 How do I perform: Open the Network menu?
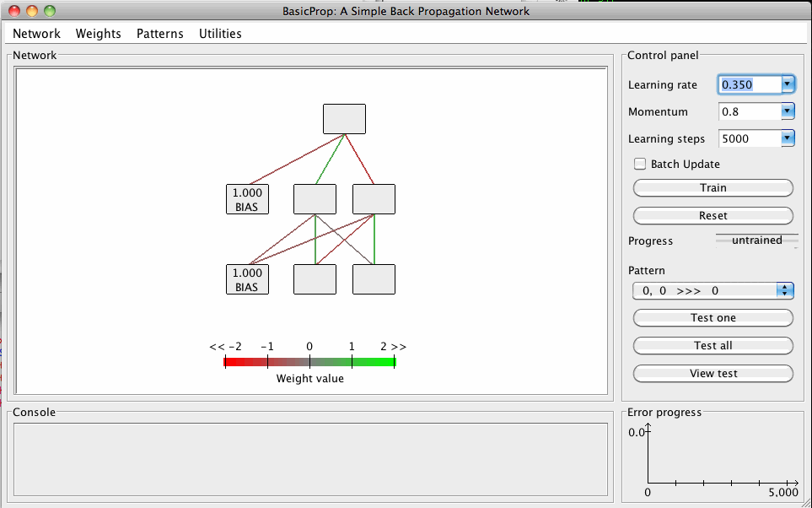tap(36, 34)
